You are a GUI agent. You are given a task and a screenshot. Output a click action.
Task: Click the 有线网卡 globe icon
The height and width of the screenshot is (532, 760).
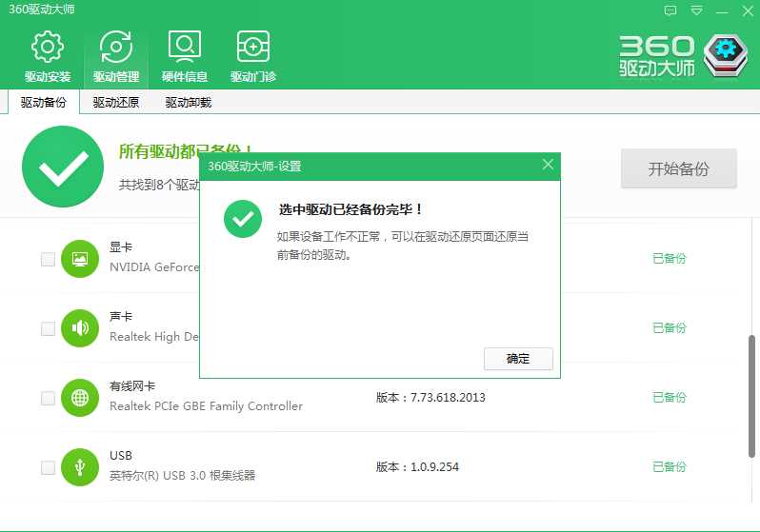click(80, 398)
